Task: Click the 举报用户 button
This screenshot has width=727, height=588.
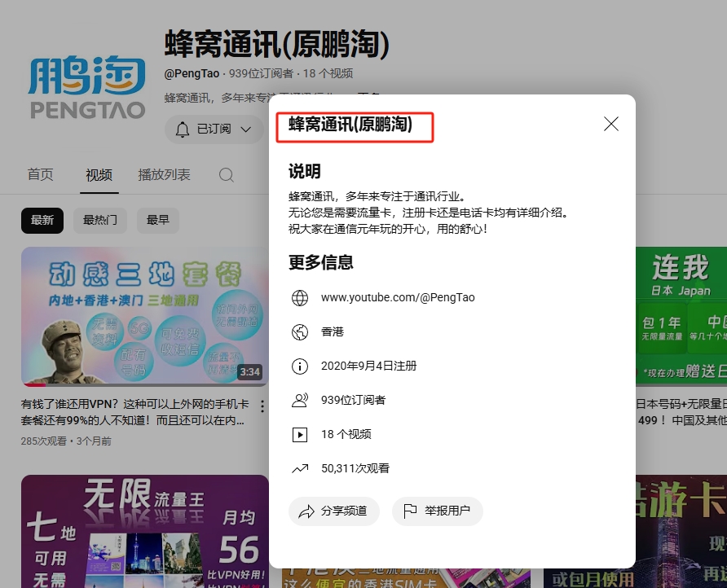Action: (x=438, y=511)
